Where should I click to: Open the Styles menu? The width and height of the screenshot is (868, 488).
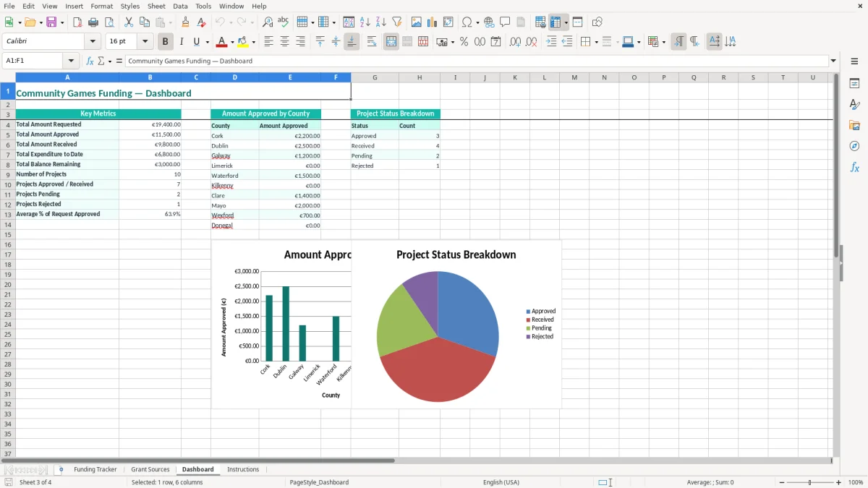130,6
